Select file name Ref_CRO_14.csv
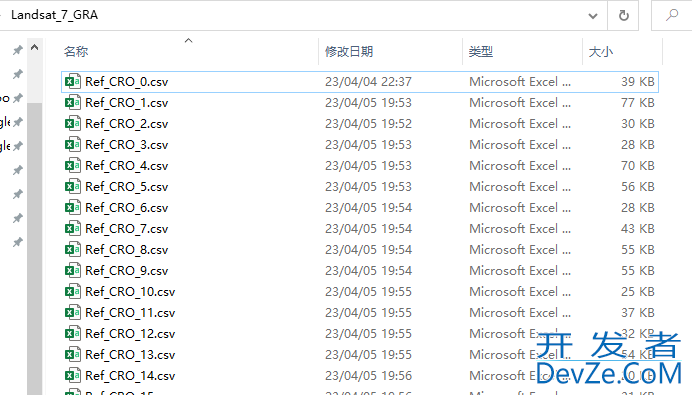The width and height of the screenshot is (692, 395). pyautogui.click(x=130, y=376)
